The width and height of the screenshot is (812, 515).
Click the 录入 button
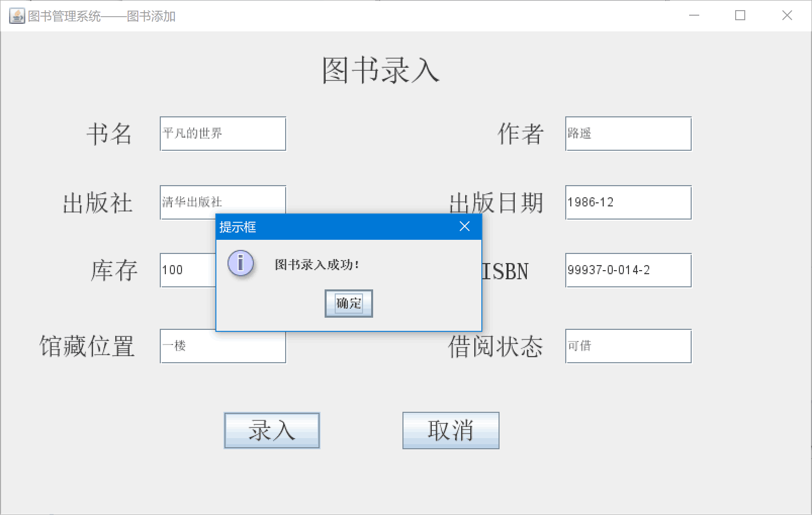click(x=272, y=431)
